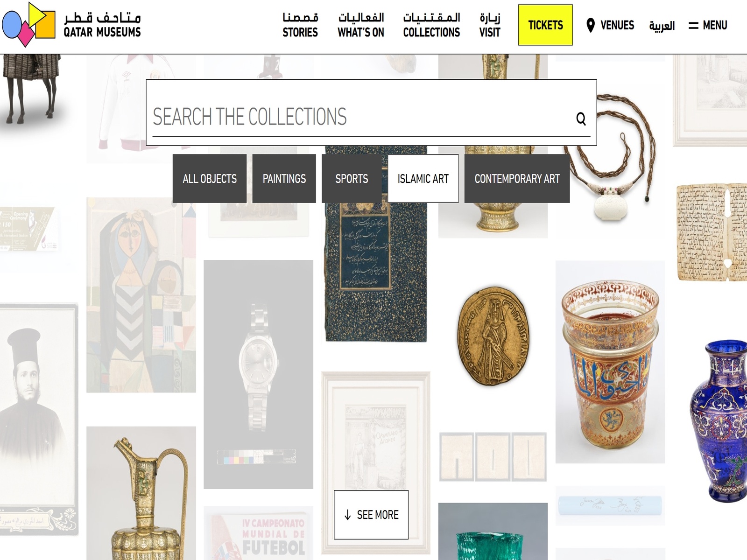This screenshot has height=560, width=747.
Task: Switch language to العربية
Action: coord(662,25)
